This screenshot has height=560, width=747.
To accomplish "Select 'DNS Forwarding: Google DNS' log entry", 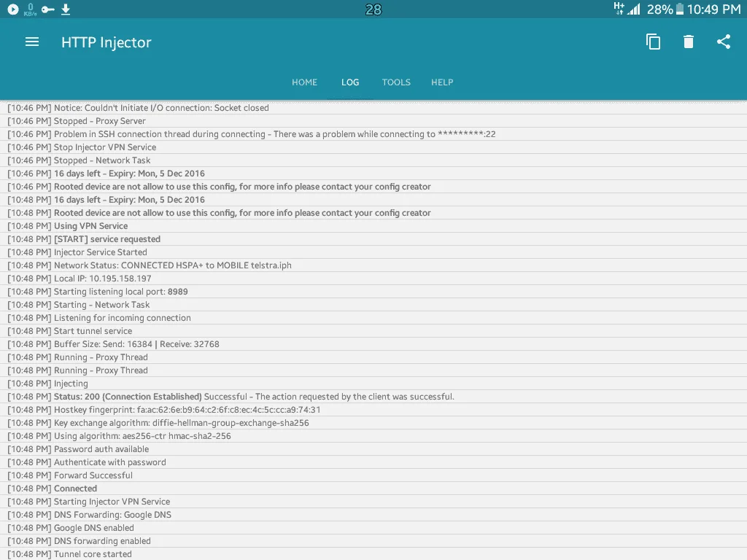I will coord(373,514).
